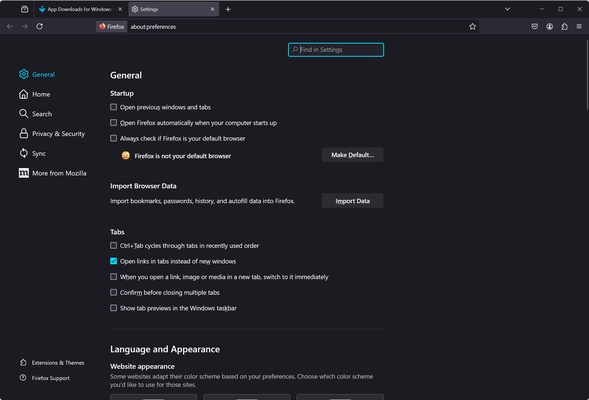Viewport: 589px width, 400px height.
Task: Switch to the App Downloads for Windows tab
Action: [x=81, y=9]
